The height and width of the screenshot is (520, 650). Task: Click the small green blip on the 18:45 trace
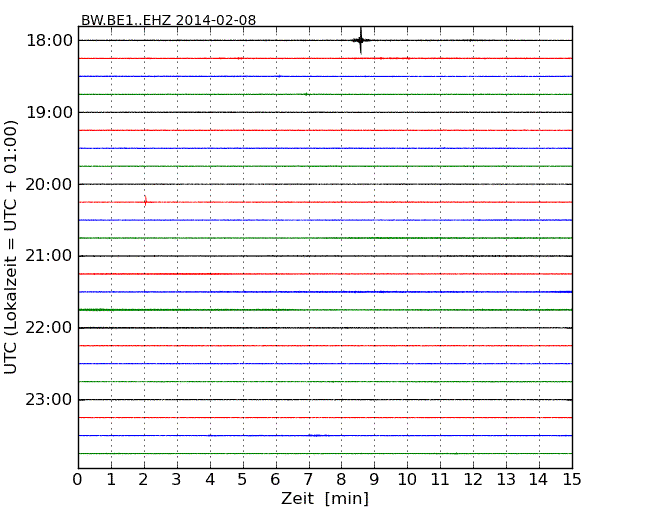[x=306, y=94]
